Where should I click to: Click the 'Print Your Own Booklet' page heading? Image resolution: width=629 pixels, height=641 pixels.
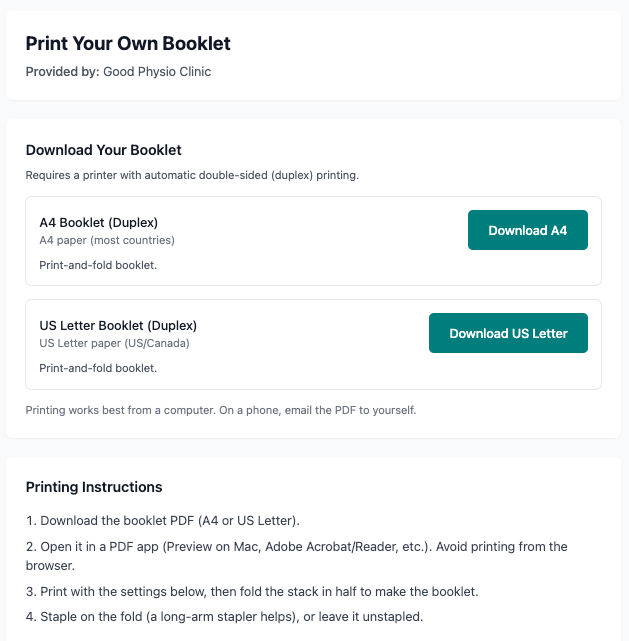(128, 44)
